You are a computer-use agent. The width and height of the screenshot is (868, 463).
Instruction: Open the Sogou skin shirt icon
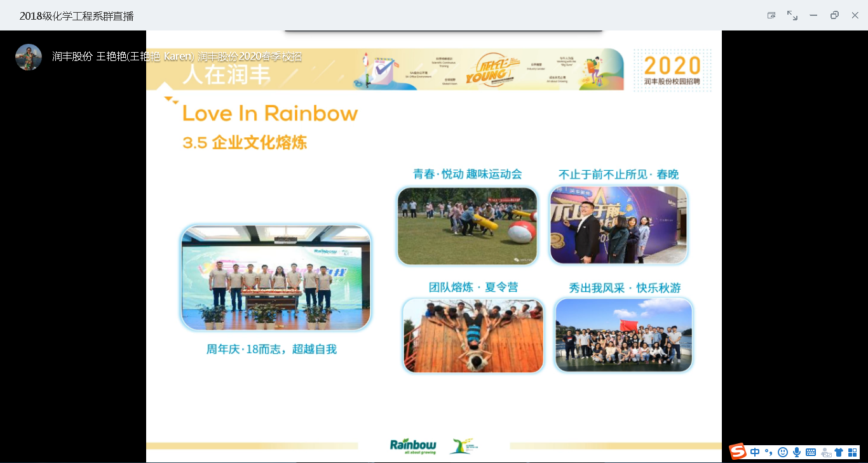click(839, 452)
